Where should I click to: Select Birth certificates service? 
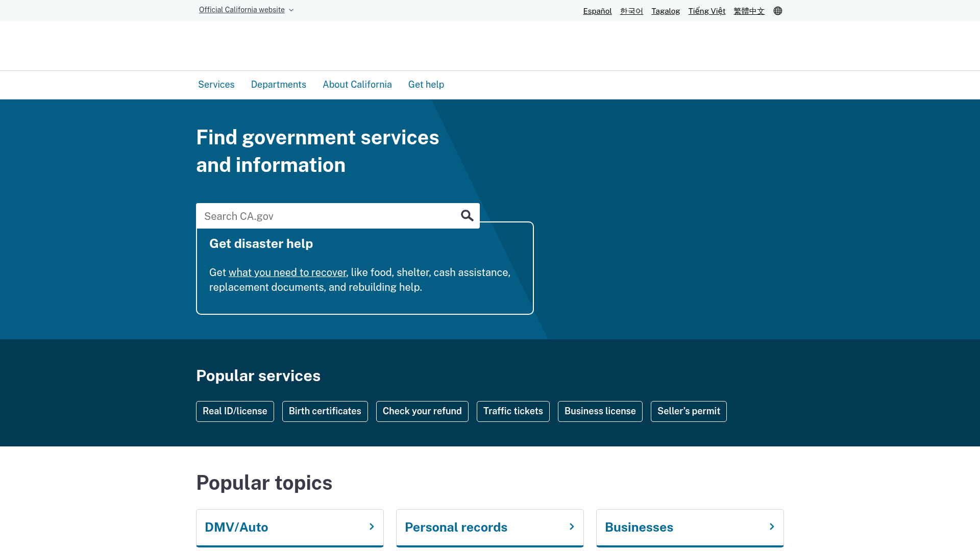pyautogui.click(x=325, y=411)
